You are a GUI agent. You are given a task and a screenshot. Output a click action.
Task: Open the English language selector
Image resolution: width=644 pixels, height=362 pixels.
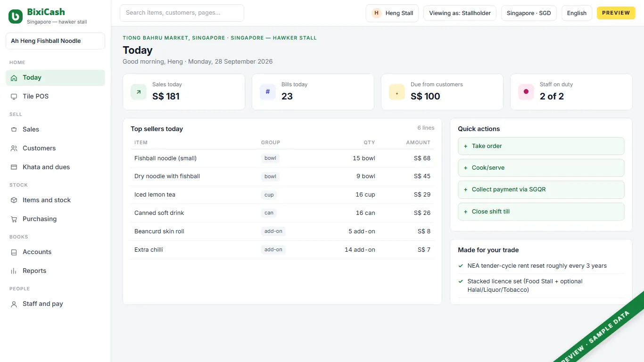click(x=577, y=13)
